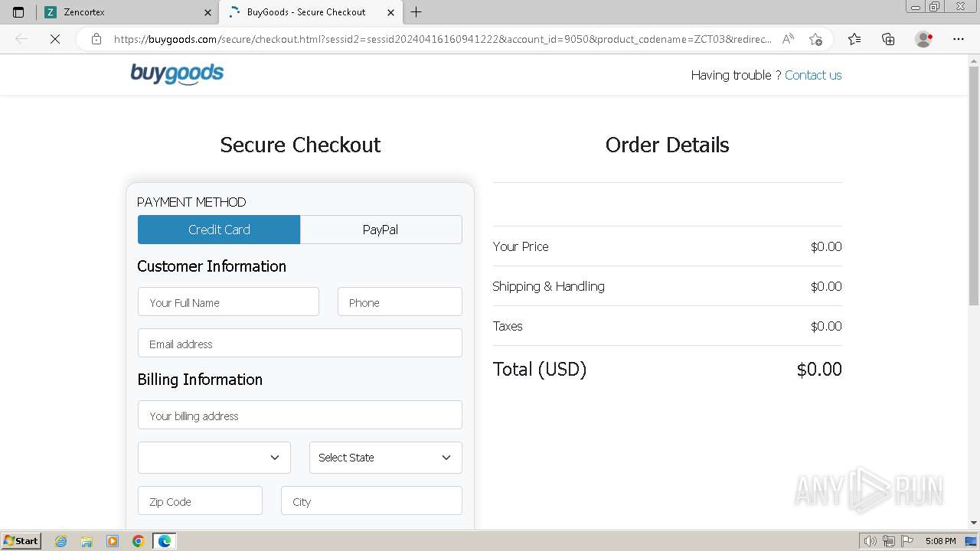The height and width of the screenshot is (551, 980).
Task: Click the Total amount $0.00
Action: coord(819,370)
